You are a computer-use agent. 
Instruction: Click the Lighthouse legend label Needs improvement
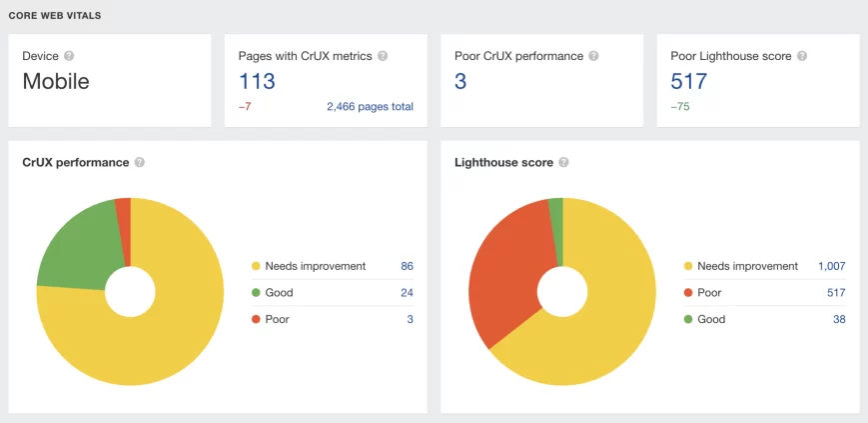click(x=748, y=267)
